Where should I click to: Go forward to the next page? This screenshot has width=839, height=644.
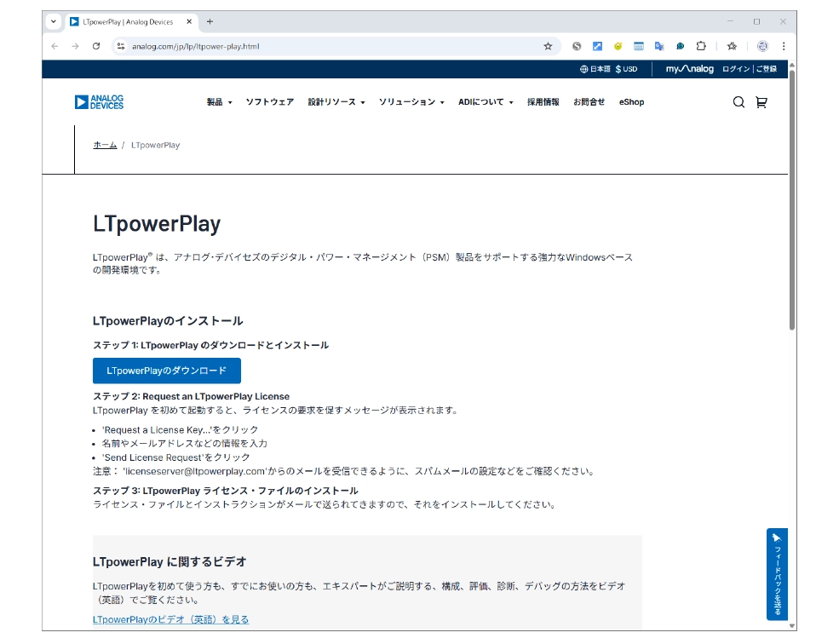coord(76,47)
